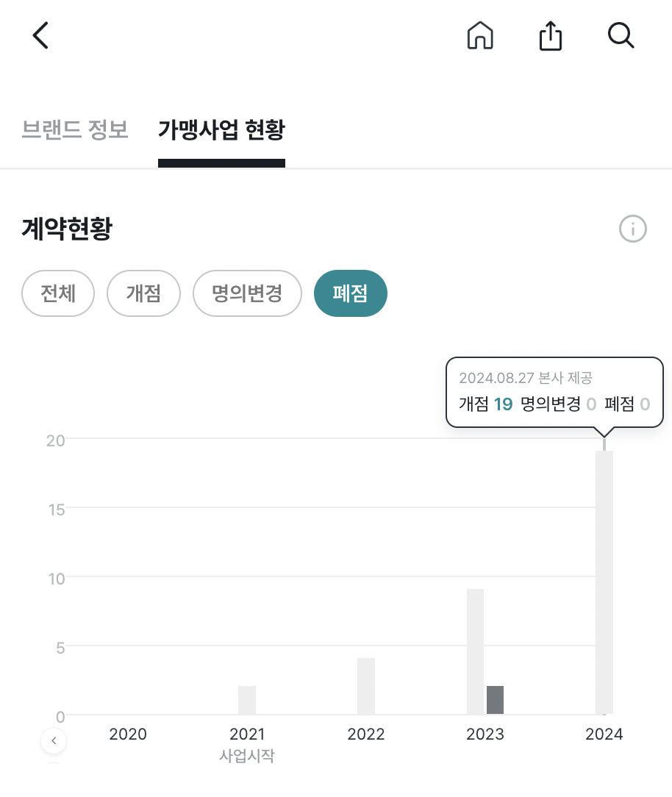Screen dimensions: 672x797
Task: Go to home via house icon
Action: (x=480, y=35)
